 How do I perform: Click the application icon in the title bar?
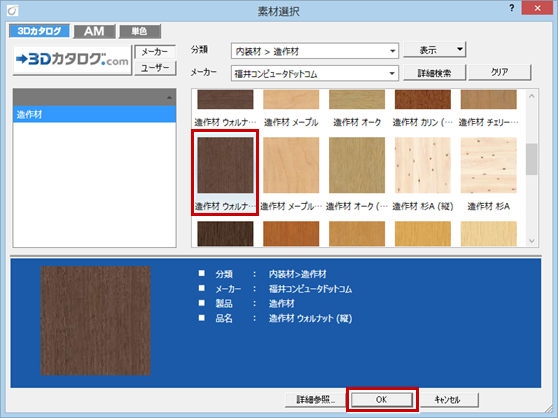[x=13, y=11]
